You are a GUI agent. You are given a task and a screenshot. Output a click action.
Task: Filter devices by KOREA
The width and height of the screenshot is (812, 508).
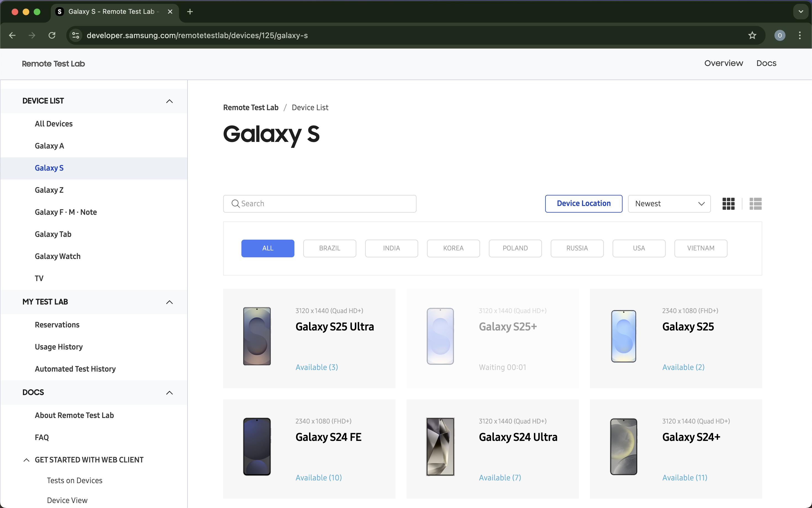point(453,248)
